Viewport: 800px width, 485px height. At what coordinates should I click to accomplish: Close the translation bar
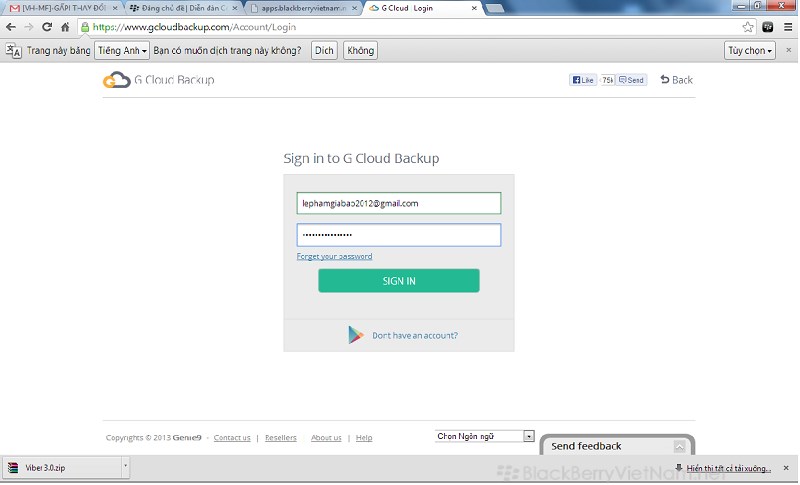(788, 50)
